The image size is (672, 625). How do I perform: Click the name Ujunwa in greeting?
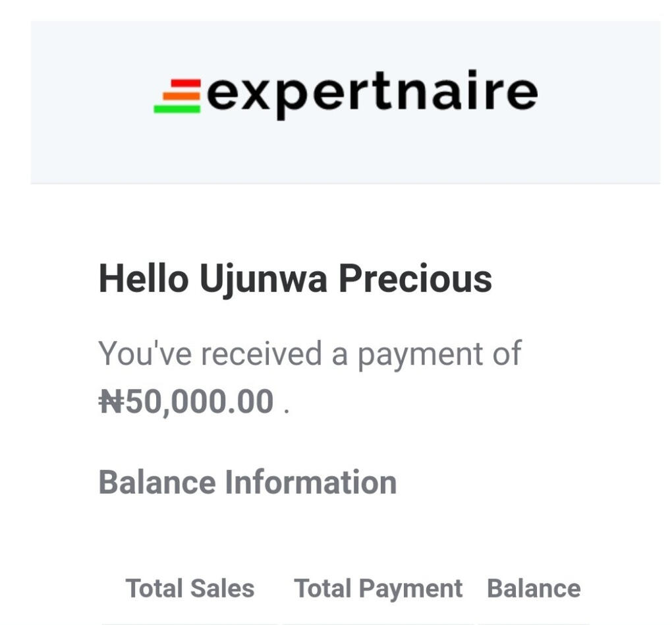263,278
